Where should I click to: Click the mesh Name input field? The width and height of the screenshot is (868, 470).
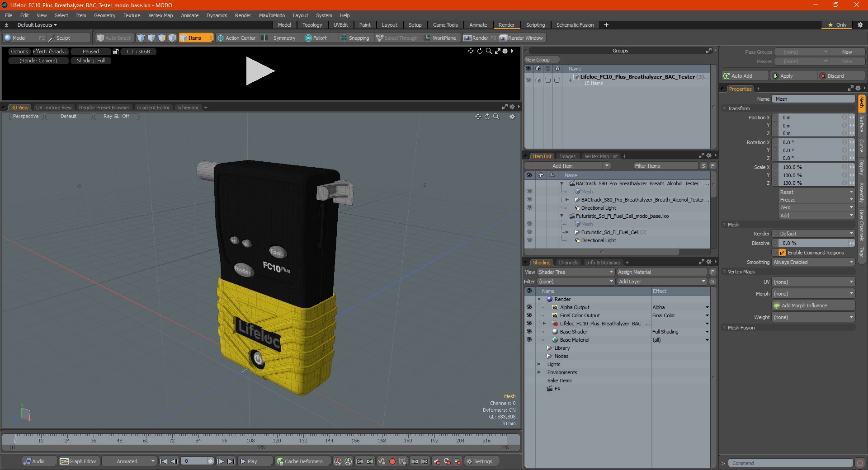point(813,99)
